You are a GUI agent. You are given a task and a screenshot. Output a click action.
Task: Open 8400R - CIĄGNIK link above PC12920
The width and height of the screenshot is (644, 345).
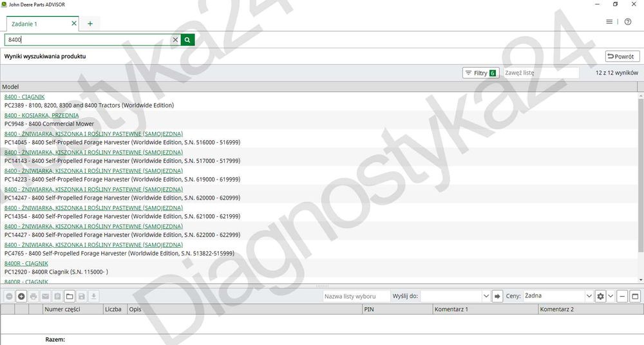pos(26,263)
